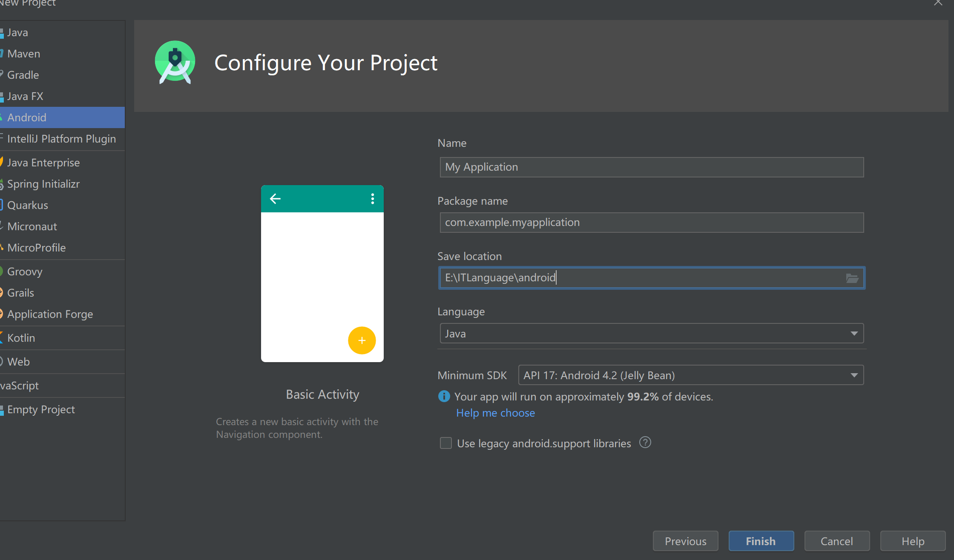Open the Help me choose link

(495, 413)
